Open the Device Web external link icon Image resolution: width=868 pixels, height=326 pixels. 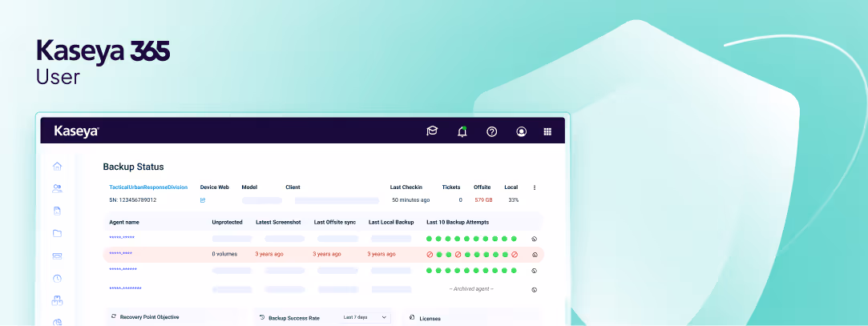click(203, 199)
